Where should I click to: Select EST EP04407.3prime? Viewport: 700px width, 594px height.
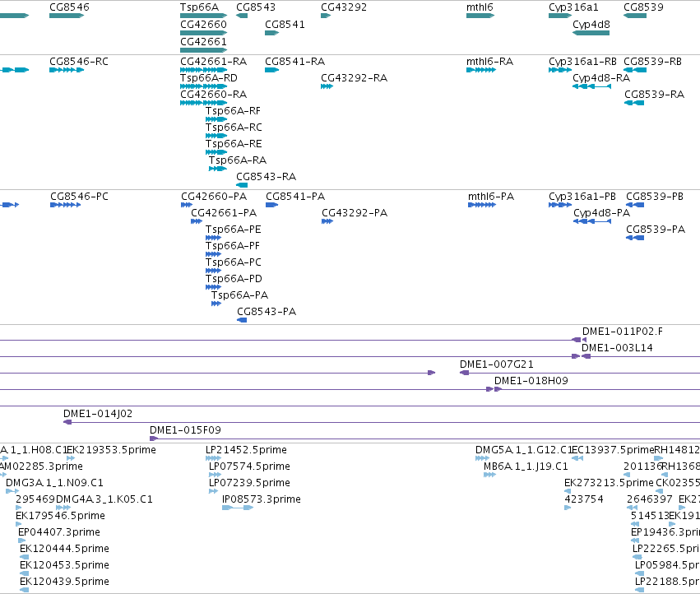point(22,541)
